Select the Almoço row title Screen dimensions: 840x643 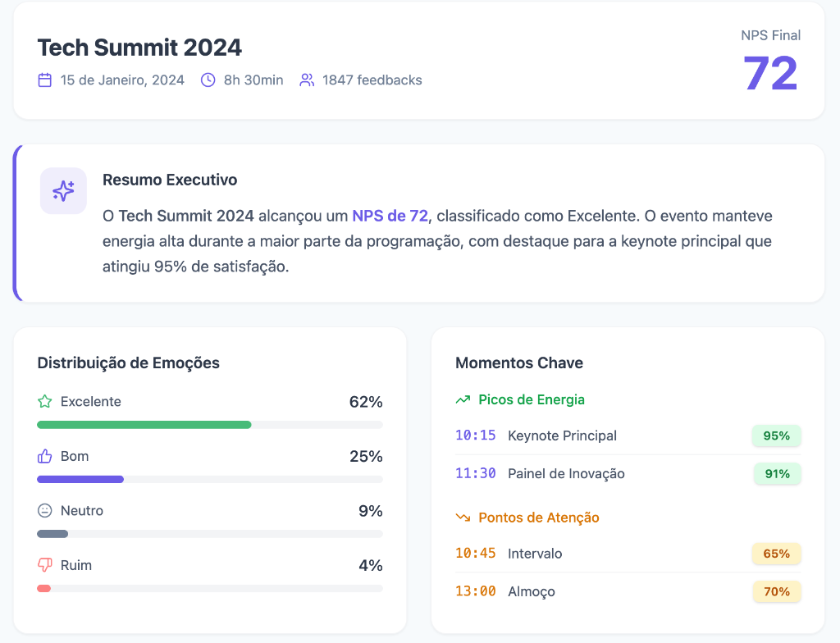tap(532, 591)
